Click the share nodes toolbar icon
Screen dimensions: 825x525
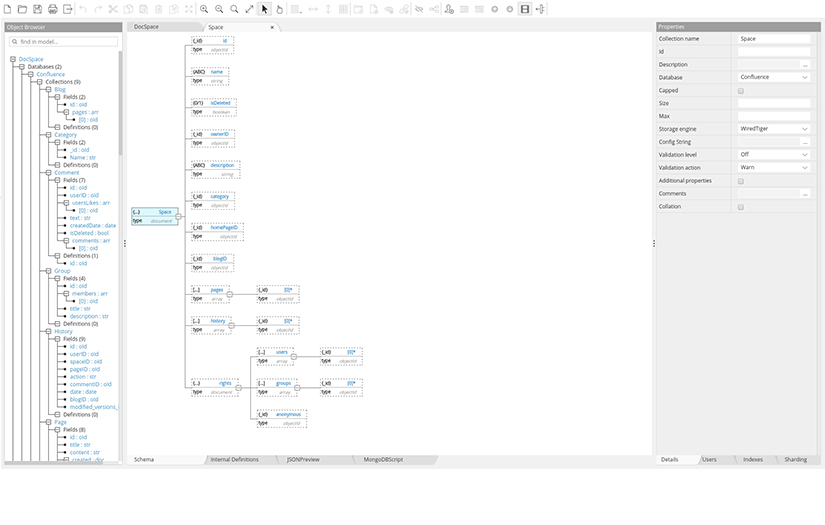click(434, 9)
